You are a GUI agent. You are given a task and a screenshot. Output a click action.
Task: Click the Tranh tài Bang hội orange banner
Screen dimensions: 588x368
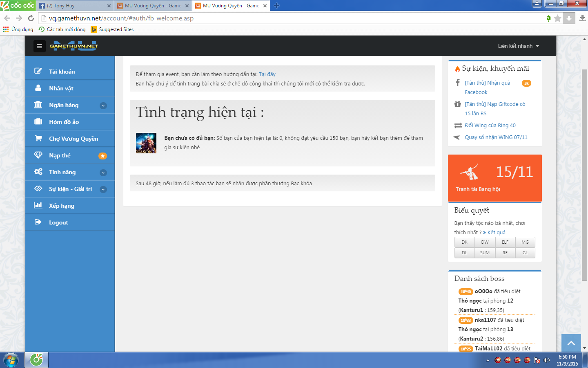click(494, 178)
